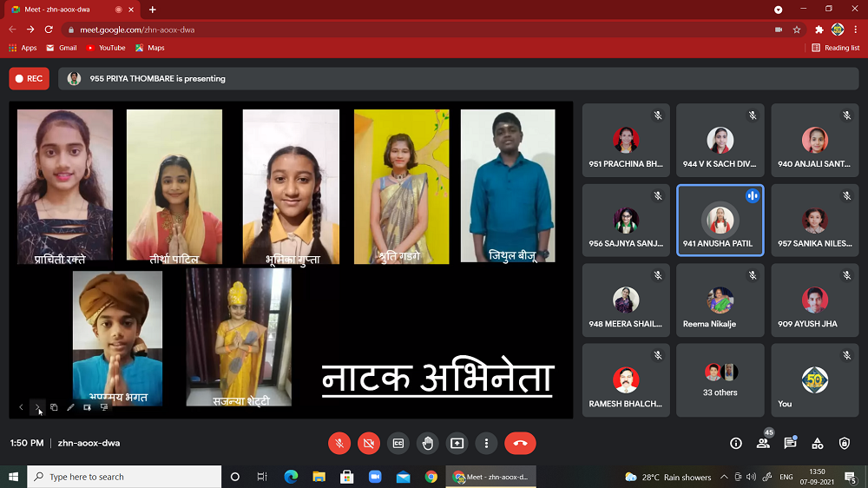Open host controls shield icon
868x488 pixels.
845,443
